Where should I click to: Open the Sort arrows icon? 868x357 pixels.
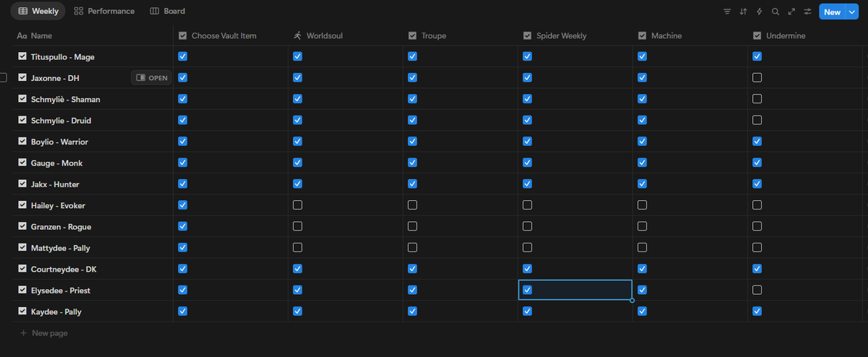click(x=744, y=12)
